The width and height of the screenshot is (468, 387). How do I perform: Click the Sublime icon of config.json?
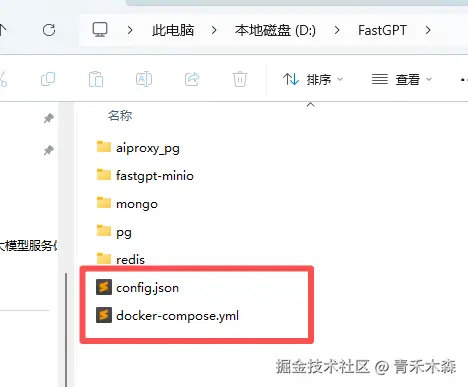point(104,287)
